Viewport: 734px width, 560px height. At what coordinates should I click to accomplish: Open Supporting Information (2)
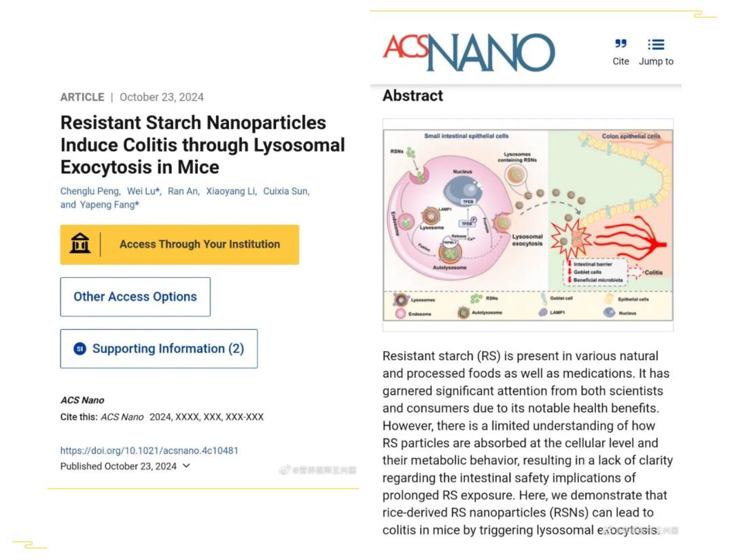159,349
